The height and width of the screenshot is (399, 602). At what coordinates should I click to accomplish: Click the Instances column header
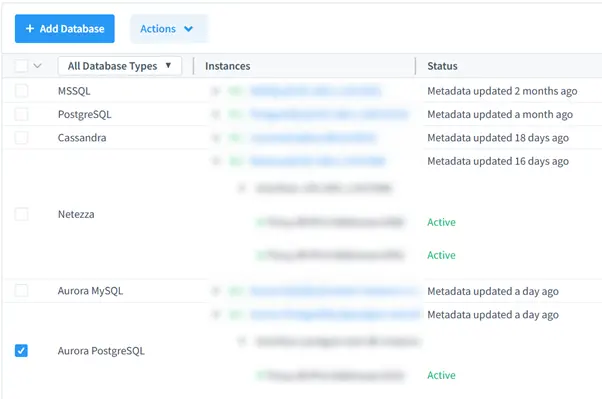tap(228, 66)
